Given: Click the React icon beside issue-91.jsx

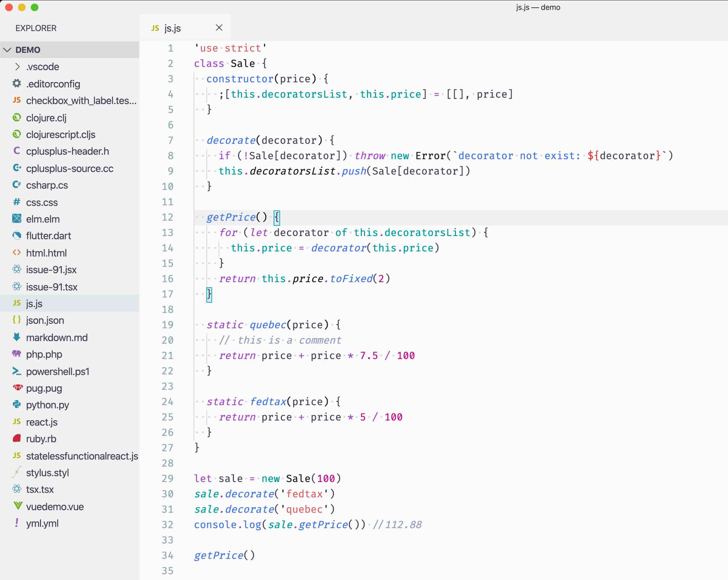Looking at the screenshot, I should pyautogui.click(x=17, y=269).
